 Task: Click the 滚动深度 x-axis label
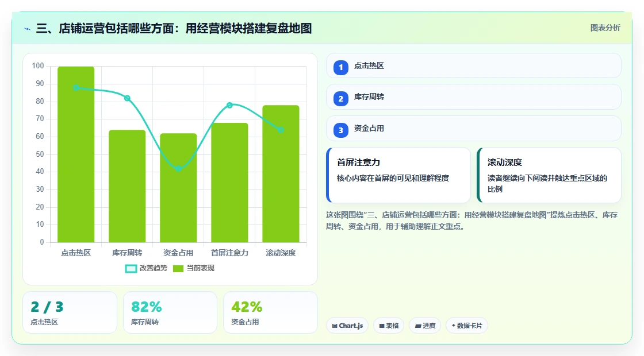(x=281, y=253)
